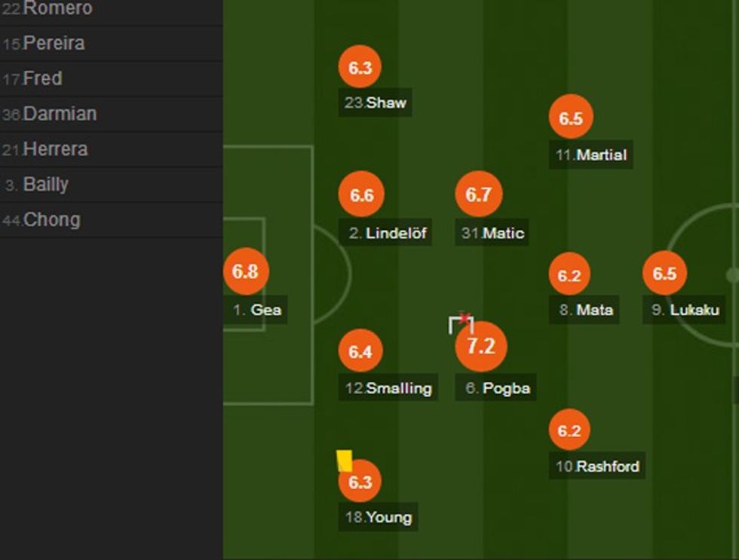Viewport: 739px width, 560px height.
Task: Click Martial's 6.5 rating circle
Action: [571, 118]
